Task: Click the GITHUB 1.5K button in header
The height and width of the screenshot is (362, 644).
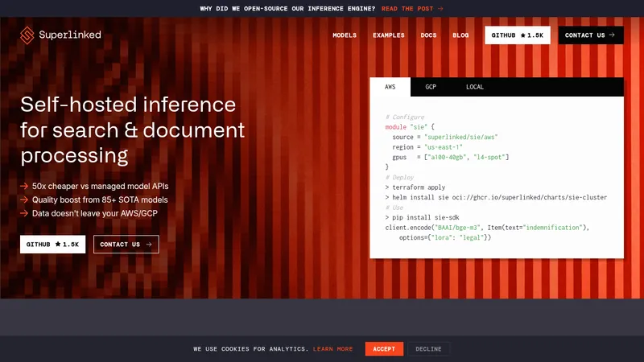Action: 517,35
